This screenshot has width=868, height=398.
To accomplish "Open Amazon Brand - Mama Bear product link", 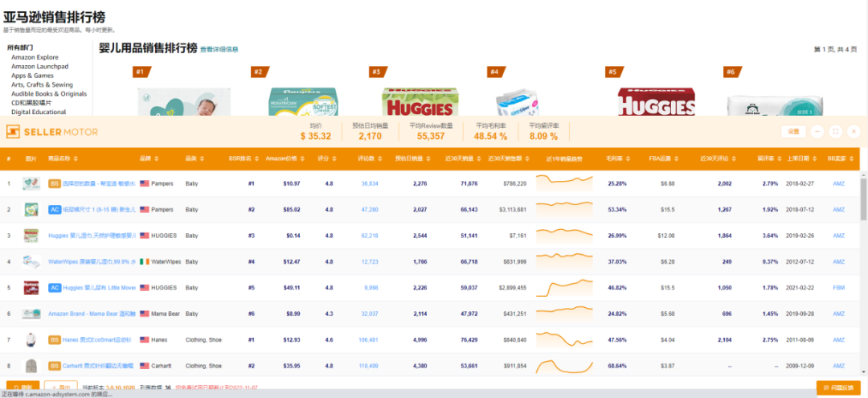I will [92, 314].
